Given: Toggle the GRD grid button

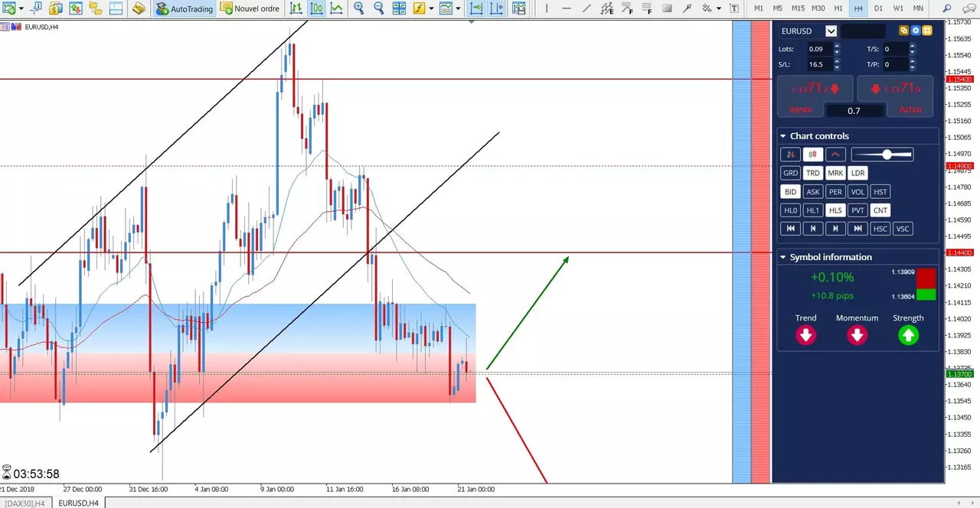Looking at the screenshot, I should 790,173.
